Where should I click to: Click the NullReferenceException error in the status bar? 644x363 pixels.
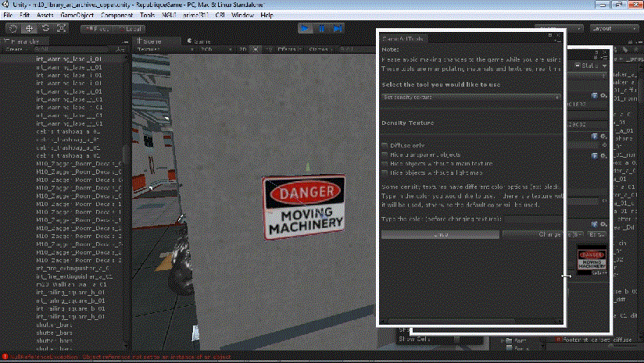[120, 357]
